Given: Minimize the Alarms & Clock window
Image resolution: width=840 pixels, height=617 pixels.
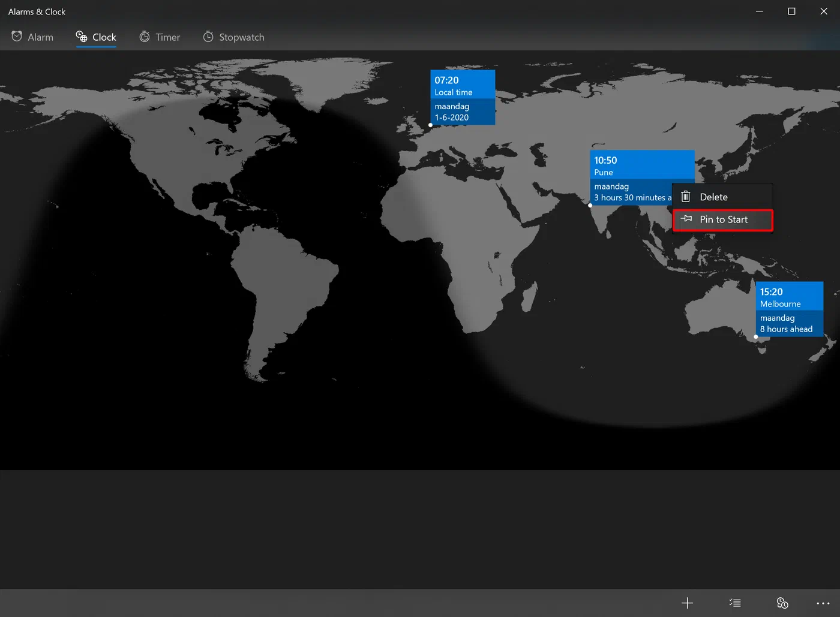Looking at the screenshot, I should [x=760, y=11].
